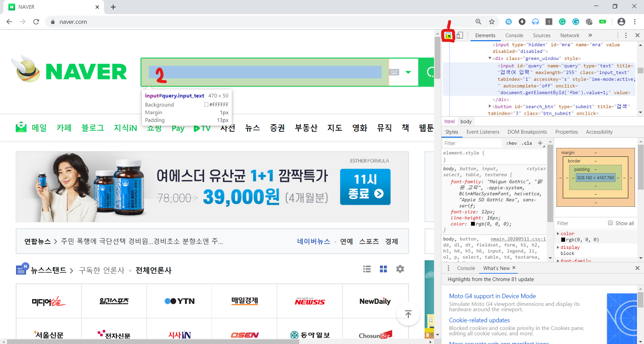Open newsstand settings gear
The width and height of the screenshot is (644, 344).
pos(400,269)
